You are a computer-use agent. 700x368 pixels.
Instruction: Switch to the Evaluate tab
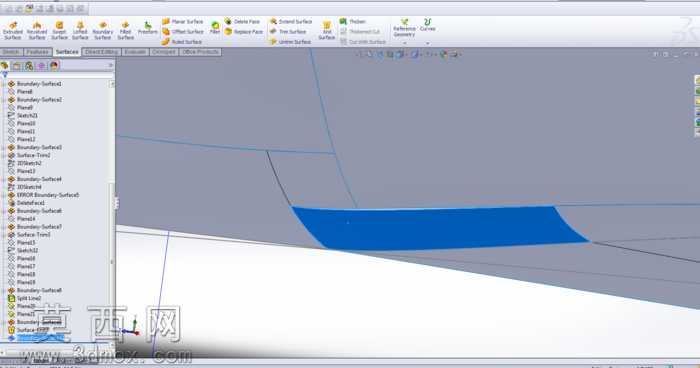135,52
